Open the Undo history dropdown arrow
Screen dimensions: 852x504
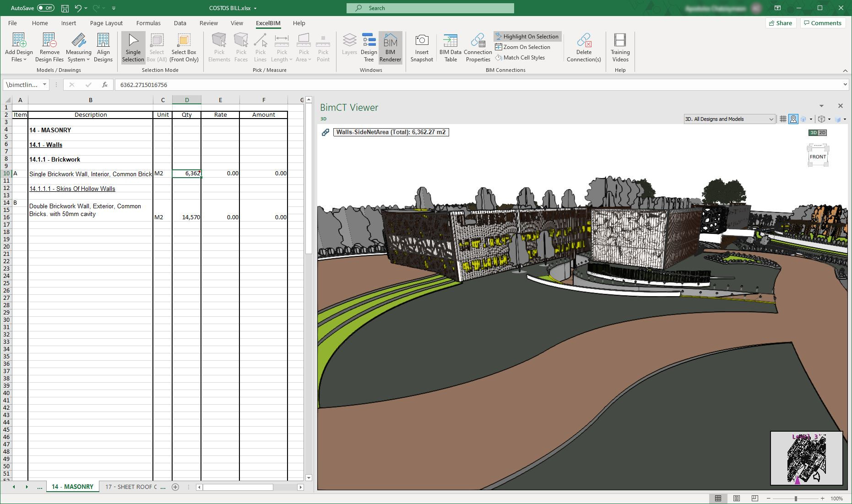click(86, 8)
